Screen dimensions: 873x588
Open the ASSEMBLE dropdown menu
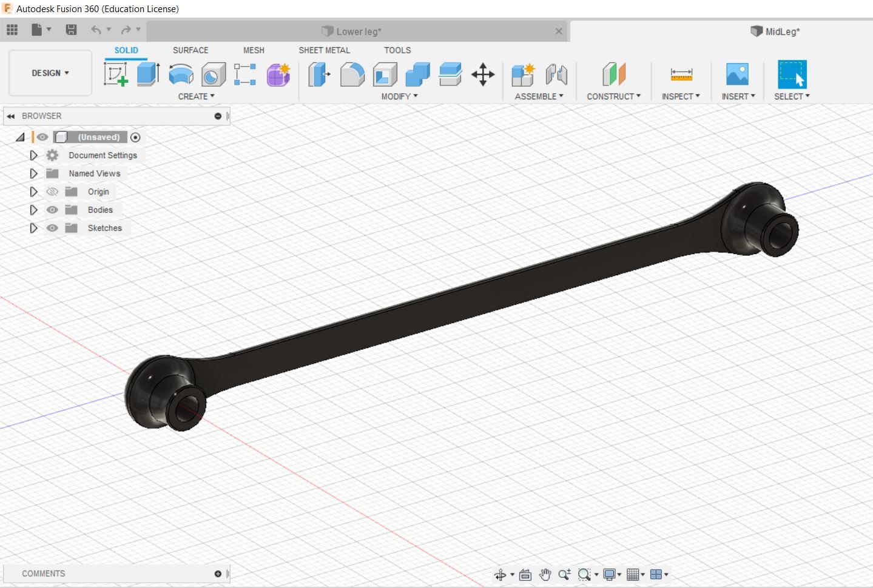pos(539,96)
